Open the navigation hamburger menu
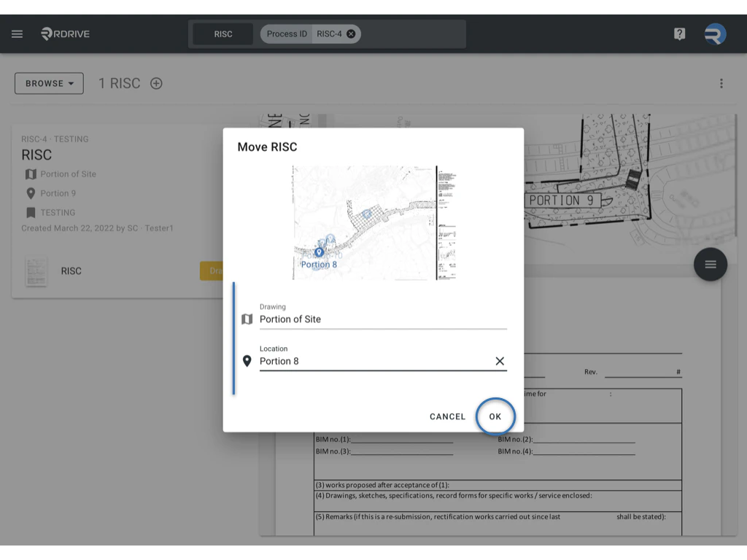 click(17, 34)
